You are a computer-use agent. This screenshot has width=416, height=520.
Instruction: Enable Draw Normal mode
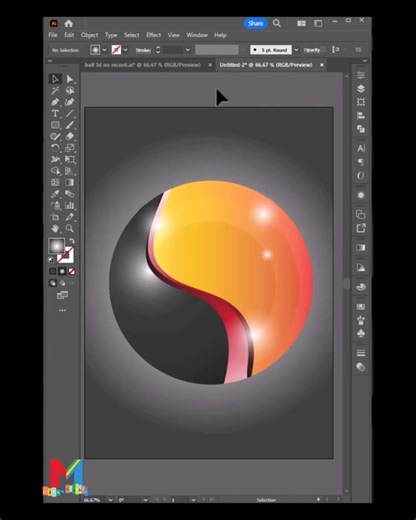point(53,283)
